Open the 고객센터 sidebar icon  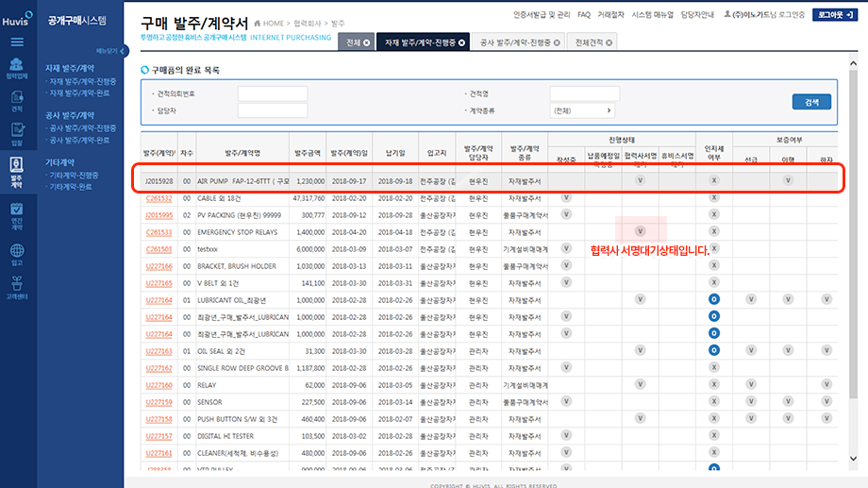point(17,288)
